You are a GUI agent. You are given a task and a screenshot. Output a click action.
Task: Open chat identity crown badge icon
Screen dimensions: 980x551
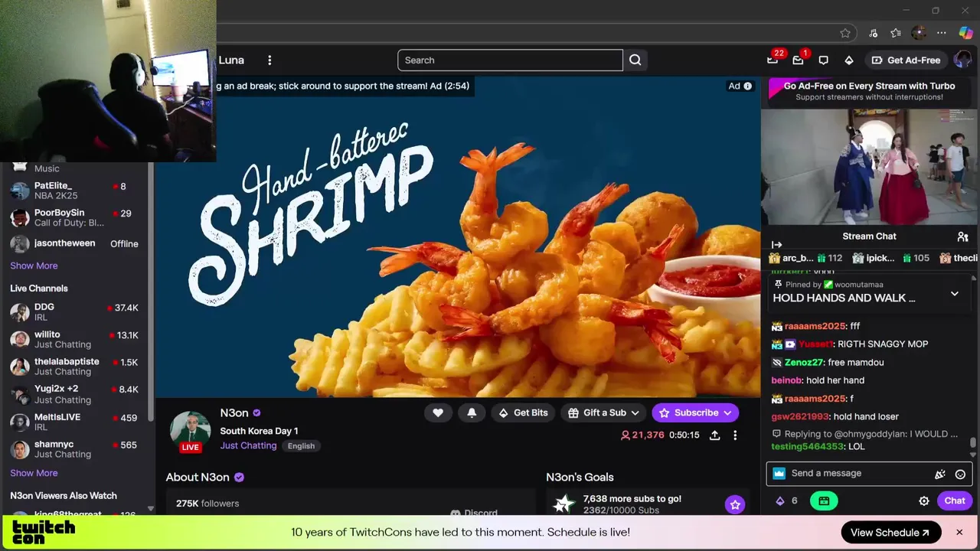(779, 474)
